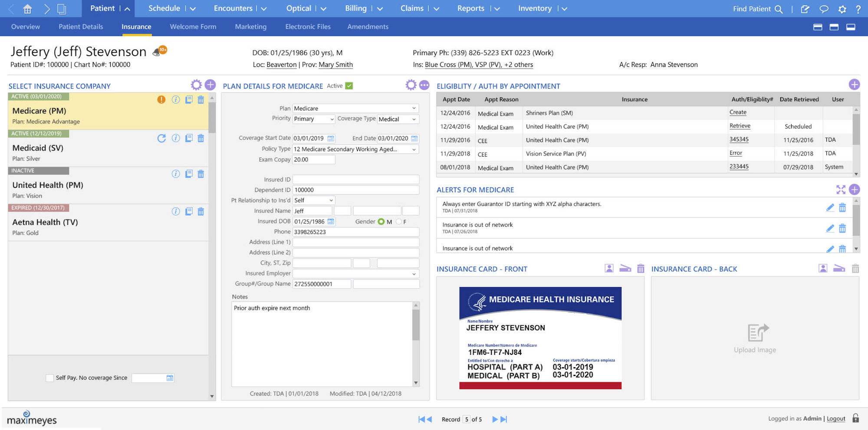The height and width of the screenshot is (430, 868).
Task: Go to the next record arrow
Action: click(x=495, y=419)
